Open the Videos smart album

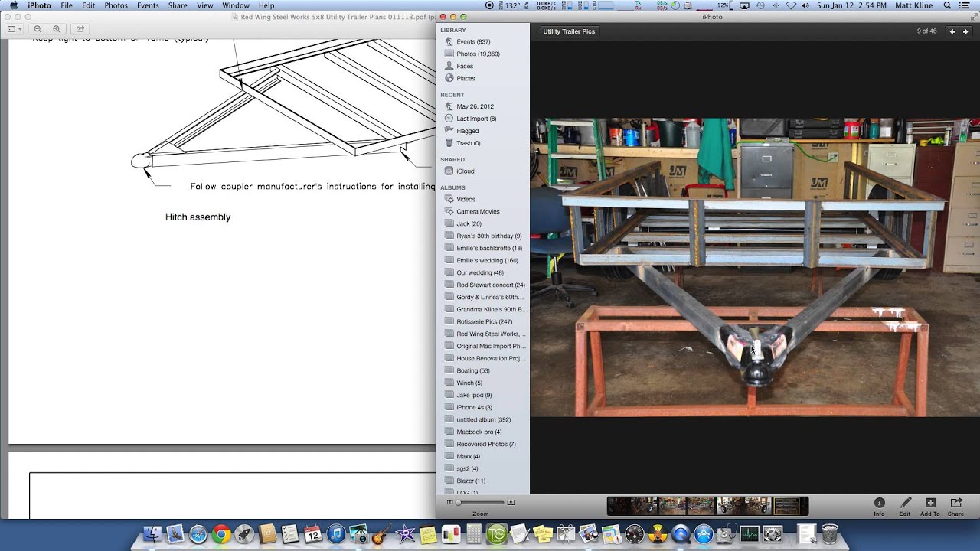465,199
